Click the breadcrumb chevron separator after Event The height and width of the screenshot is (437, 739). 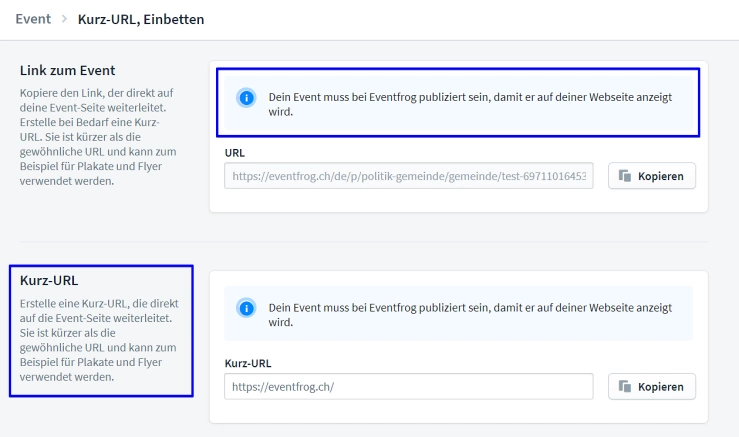[64, 19]
